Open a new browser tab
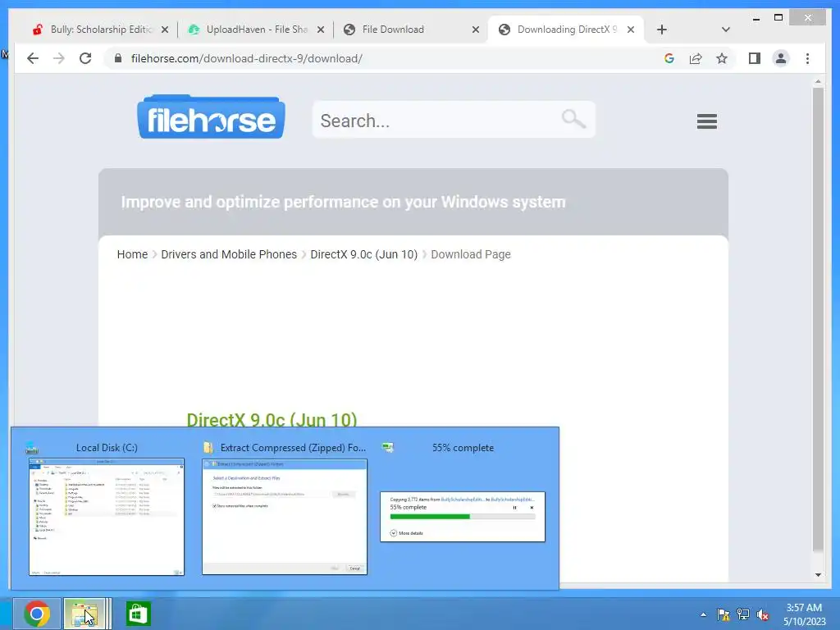Image resolution: width=840 pixels, height=630 pixels. coord(662,30)
